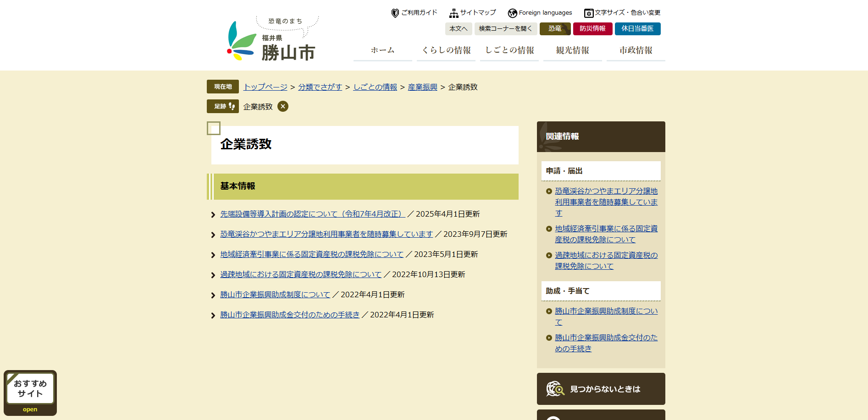Viewport: 868px width, 420px height.
Task: Click the 2023年5月1日更新 date text
Action: click(x=446, y=254)
